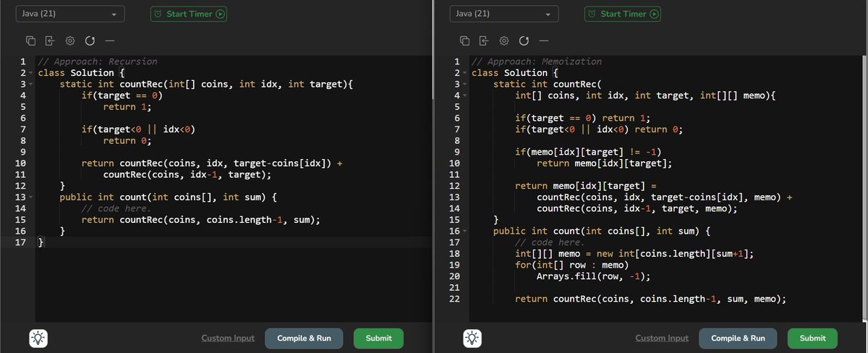Click line number 17 in left editor gutter
This screenshot has width=868, height=353.
pos(22,242)
